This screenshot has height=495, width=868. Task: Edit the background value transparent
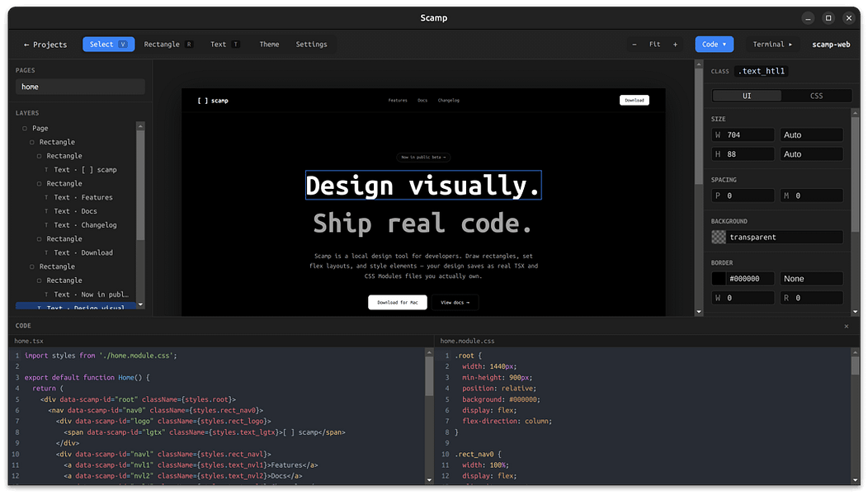785,237
